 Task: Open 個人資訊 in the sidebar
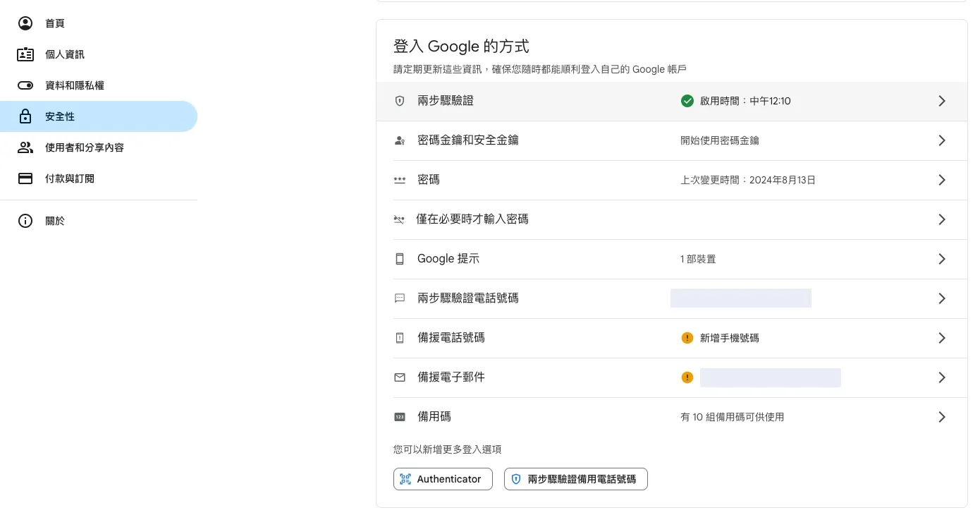point(99,54)
